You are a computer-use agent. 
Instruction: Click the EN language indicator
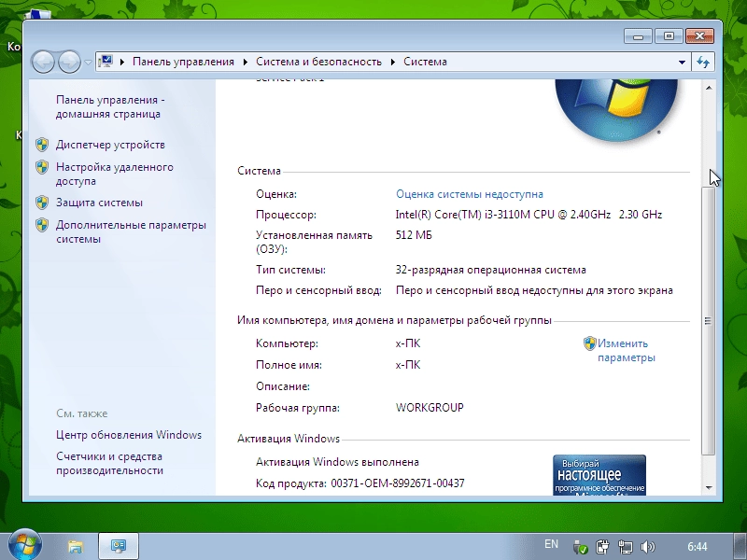coord(551,544)
